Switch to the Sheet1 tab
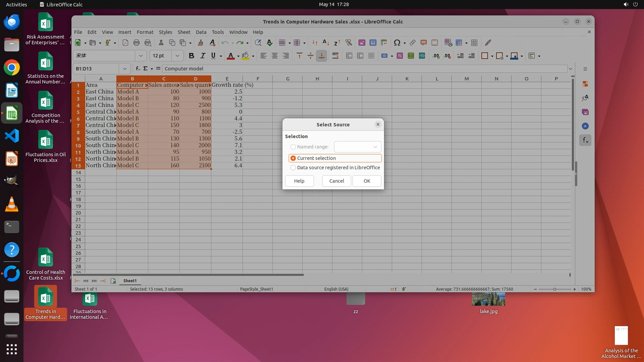This screenshot has height=362, width=644. coord(130,281)
